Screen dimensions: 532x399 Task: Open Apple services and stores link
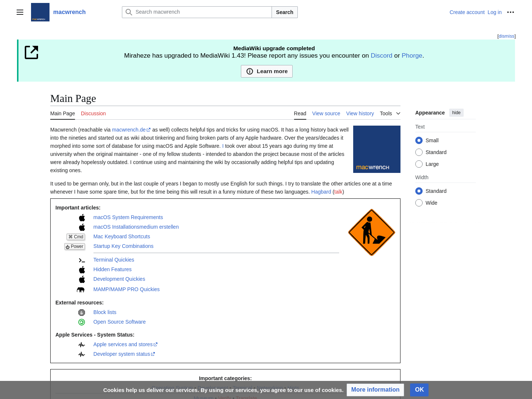125,344
